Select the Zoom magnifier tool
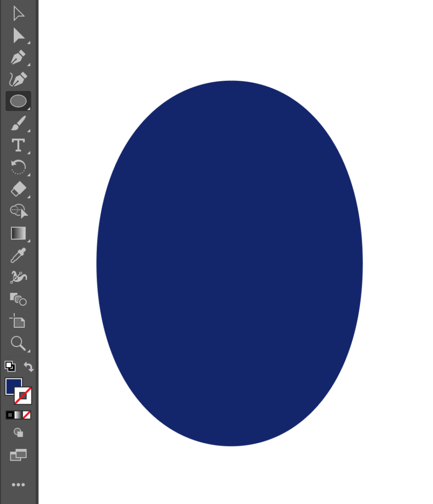The image size is (433, 504). pyautogui.click(x=18, y=343)
